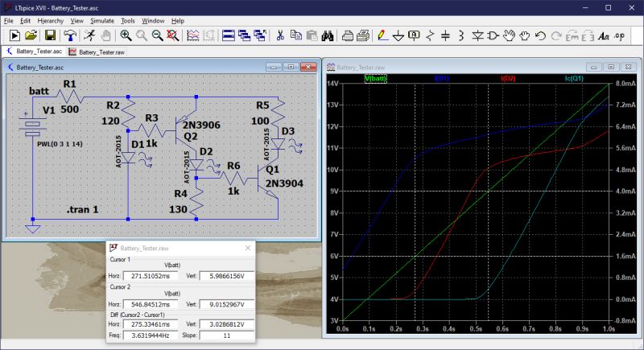The image size is (644, 350).
Task: Select the Draw Wire pencil tool
Action: click(382, 35)
